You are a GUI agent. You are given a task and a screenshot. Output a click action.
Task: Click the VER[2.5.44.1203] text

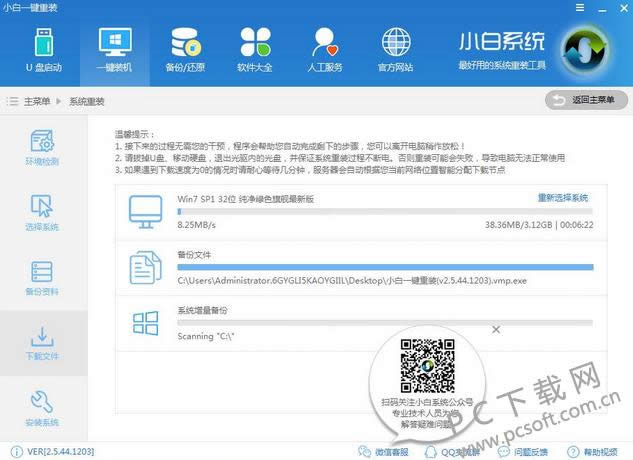coord(61,452)
